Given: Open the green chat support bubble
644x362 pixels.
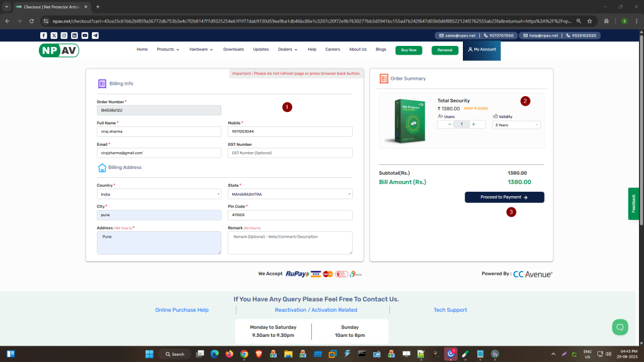Looking at the screenshot, I should (x=620, y=327).
